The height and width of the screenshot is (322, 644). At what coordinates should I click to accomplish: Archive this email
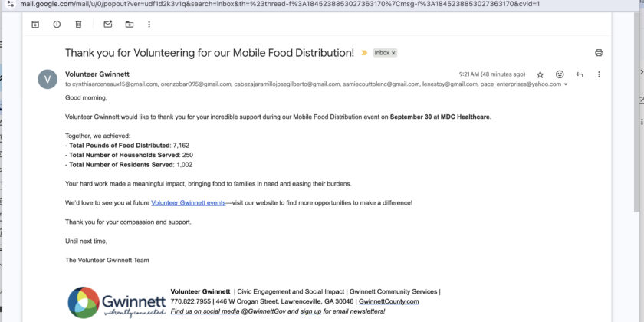(x=35, y=25)
